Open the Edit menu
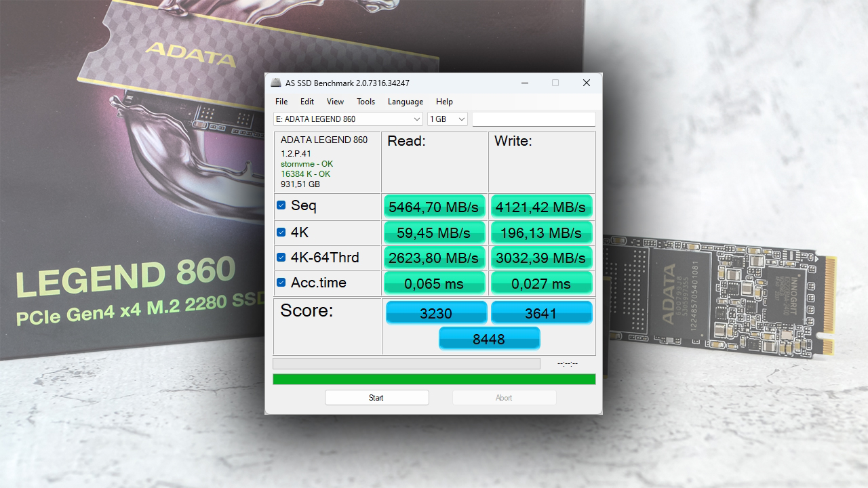The width and height of the screenshot is (868, 488). [307, 102]
